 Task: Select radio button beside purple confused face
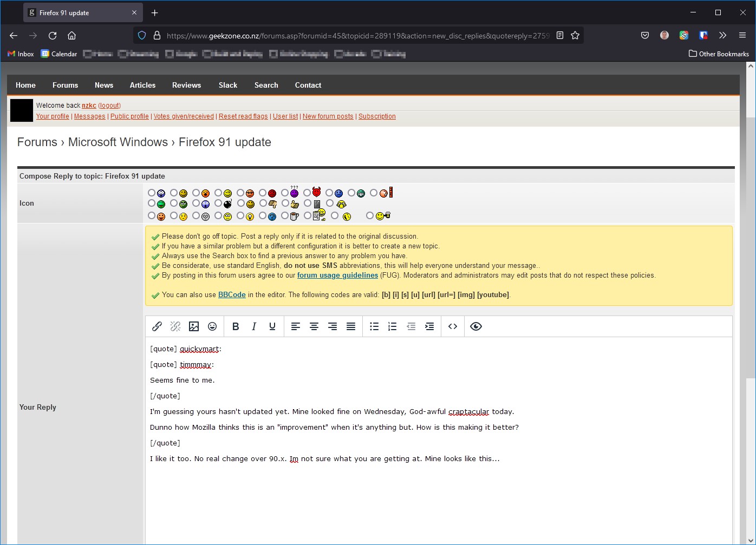[285, 193]
